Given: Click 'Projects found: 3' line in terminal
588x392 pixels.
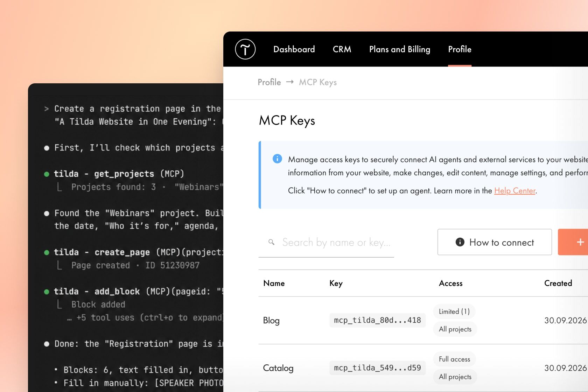Looking at the screenshot, I should pos(113,187).
